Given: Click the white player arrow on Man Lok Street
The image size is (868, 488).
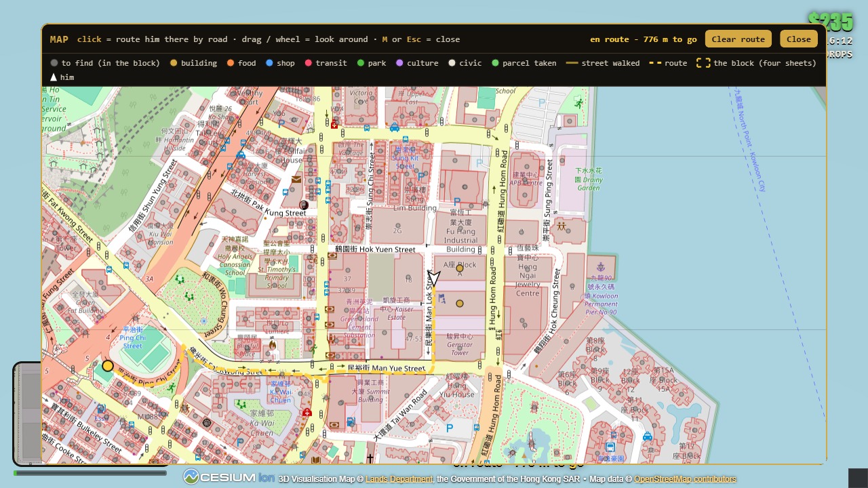Looking at the screenshot, I should [x=434, y=278].
